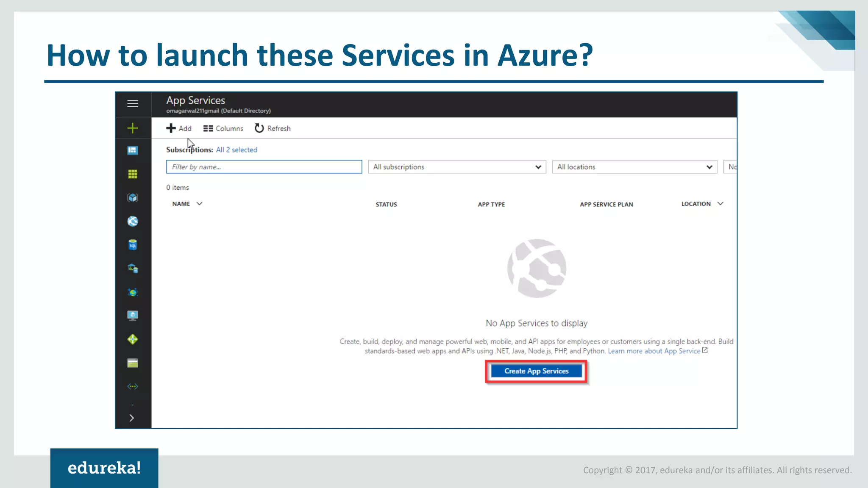Open the 'All 2 selected' subscriptions link
This screenshot has height=488, width=868.
coord(236,150)
